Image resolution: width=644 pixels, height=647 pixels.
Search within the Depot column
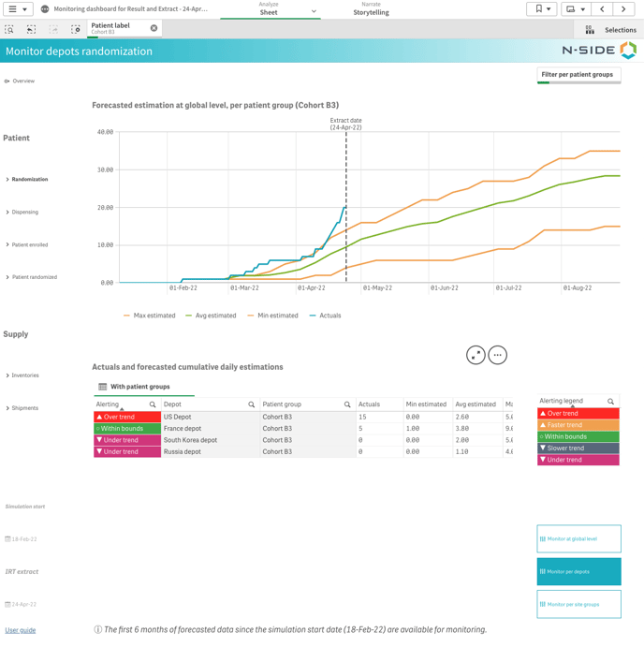click(251, 404)
